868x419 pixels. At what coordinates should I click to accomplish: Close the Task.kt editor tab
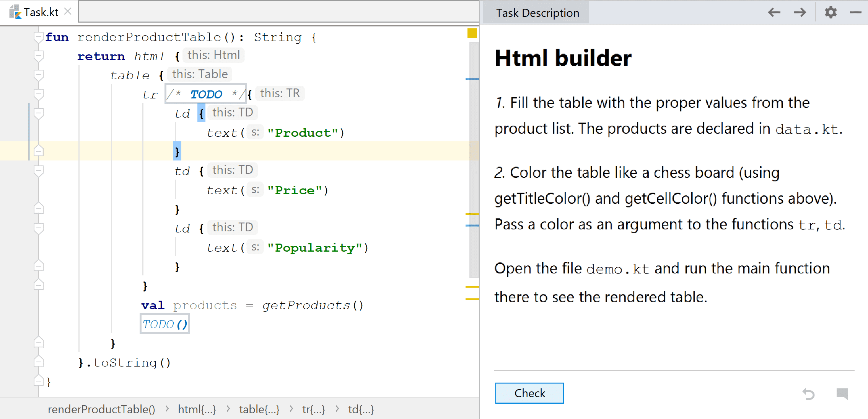tap(68, 11)
